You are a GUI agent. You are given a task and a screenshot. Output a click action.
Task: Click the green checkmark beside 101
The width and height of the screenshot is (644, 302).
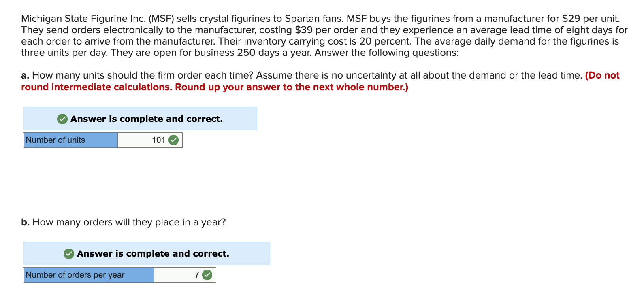point(173,140)
